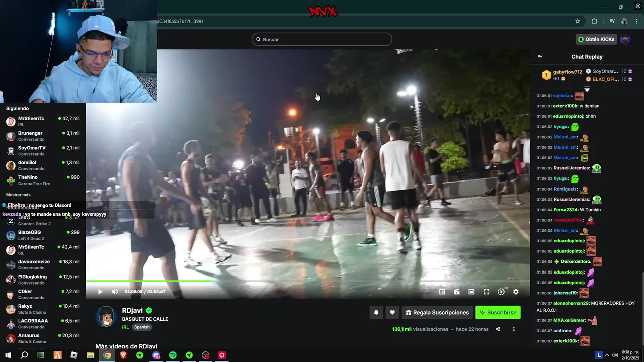
Task: Click chat username alonsohernan29
Action: pyautogui.click(x=571, y=303)
